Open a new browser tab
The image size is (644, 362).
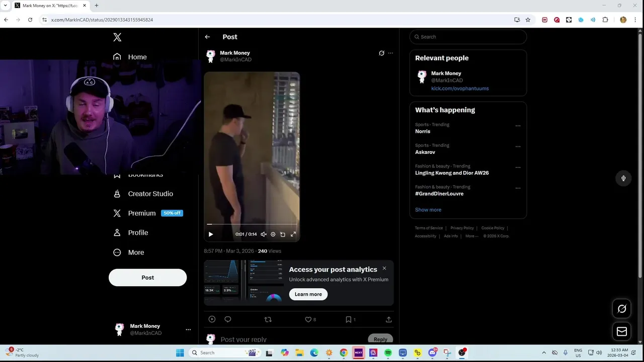point(96,6)
